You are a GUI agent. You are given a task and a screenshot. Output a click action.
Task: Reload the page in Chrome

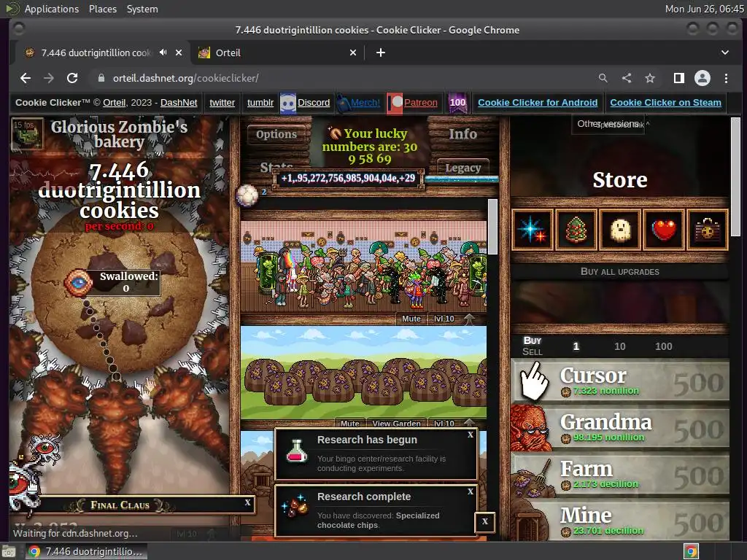(x=72, y=78)
